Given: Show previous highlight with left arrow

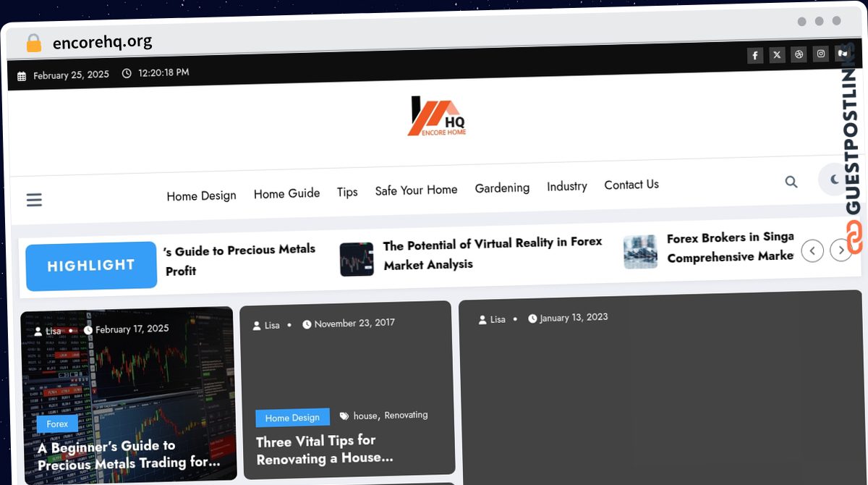Looking at the screenshot, I should click(x=812, y=251).
